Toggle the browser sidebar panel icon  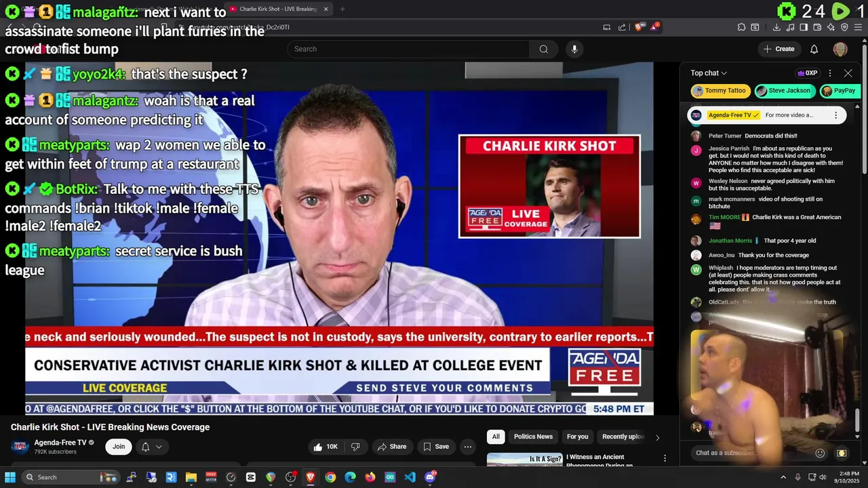[804, 27]
